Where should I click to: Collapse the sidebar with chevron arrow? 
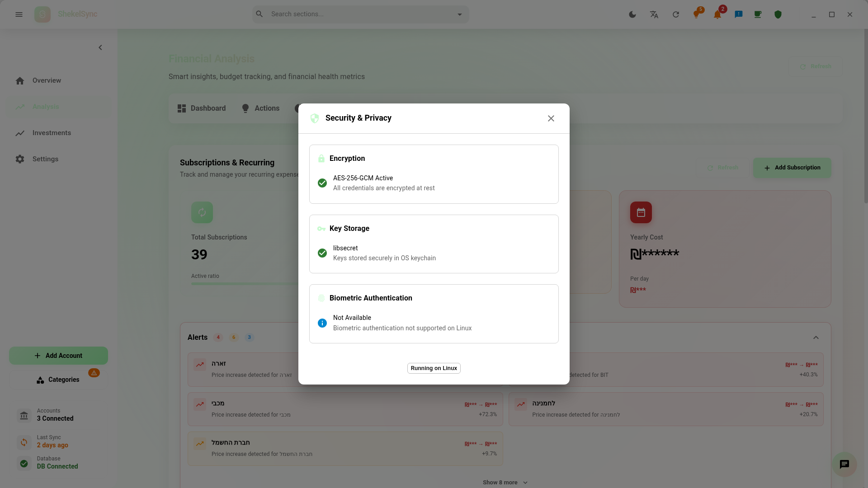tap(100, 47)
